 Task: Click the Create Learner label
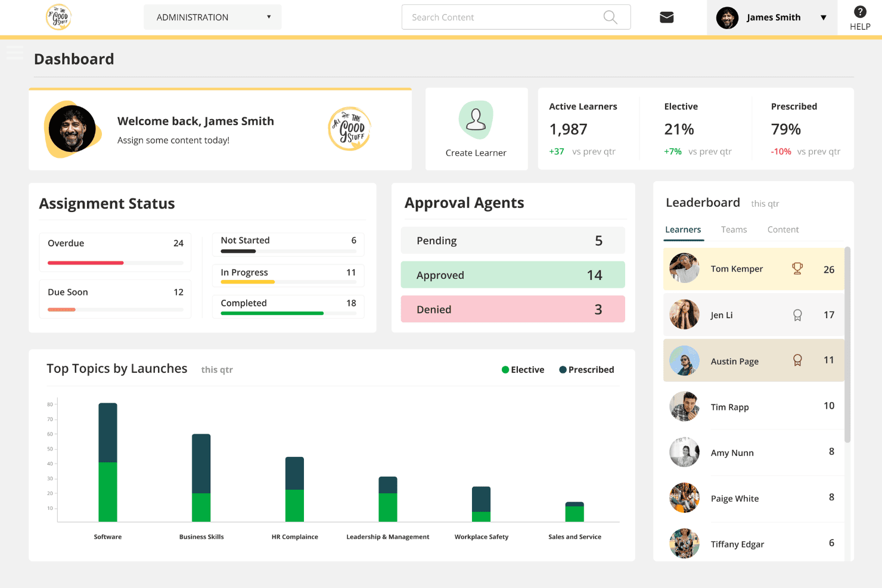point(476,153)
